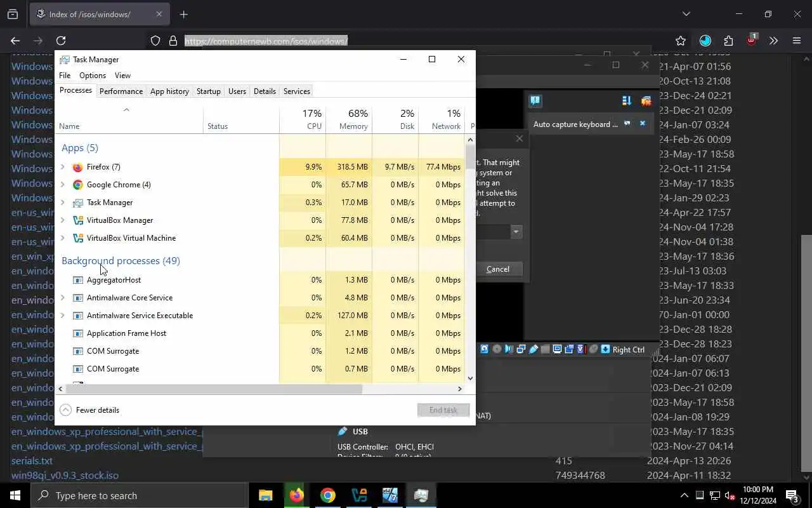The image size is (812, 508).
Task: Bookmark this page with the star icon
Action: pyautogui.click(x=681, y=41)
